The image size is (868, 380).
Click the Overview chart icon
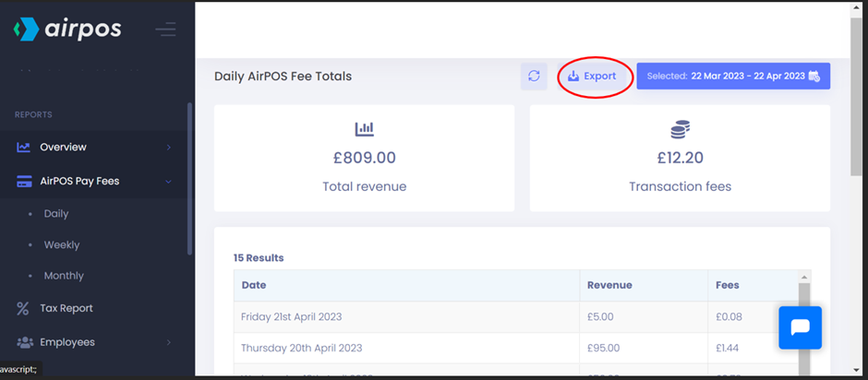point(24,148)
